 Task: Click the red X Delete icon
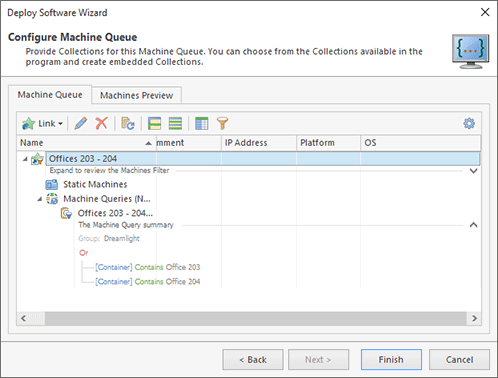[101, 123]
